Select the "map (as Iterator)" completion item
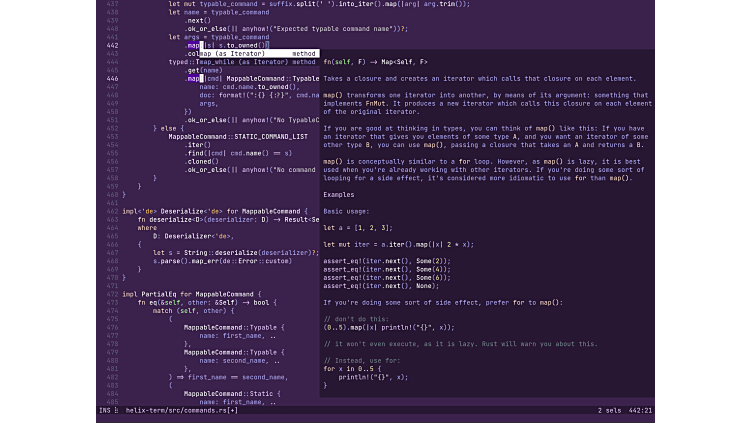 pyautogui.click(x=235, y=53)
